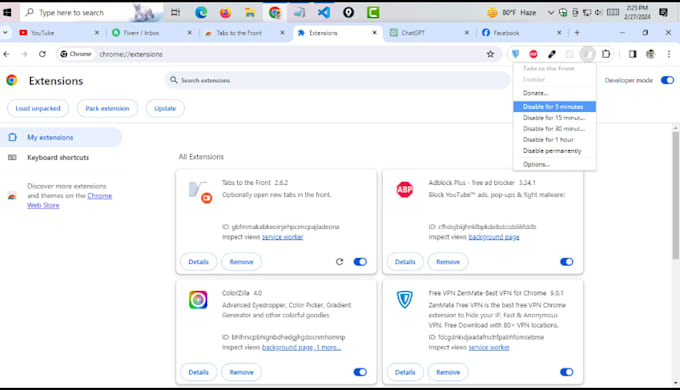Image resolution: width=680 pixels, height=390 pixels.
Task: Disable ColorZilla extension toggle
Action: (360, 372)
